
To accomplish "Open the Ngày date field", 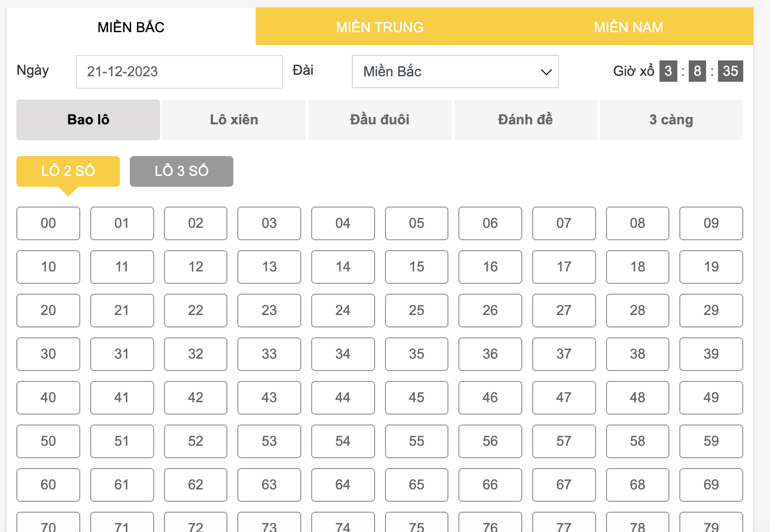I will click(x=179, y=71).
